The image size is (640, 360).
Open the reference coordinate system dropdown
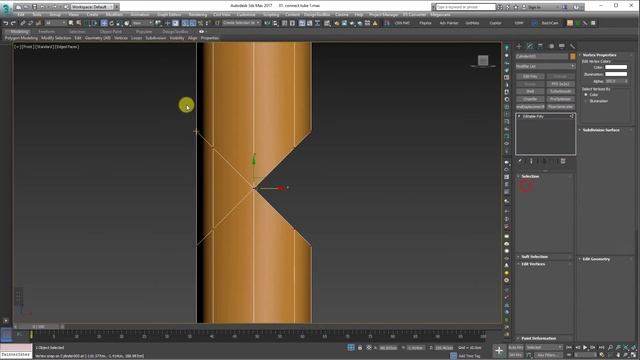tap(142, 23)
